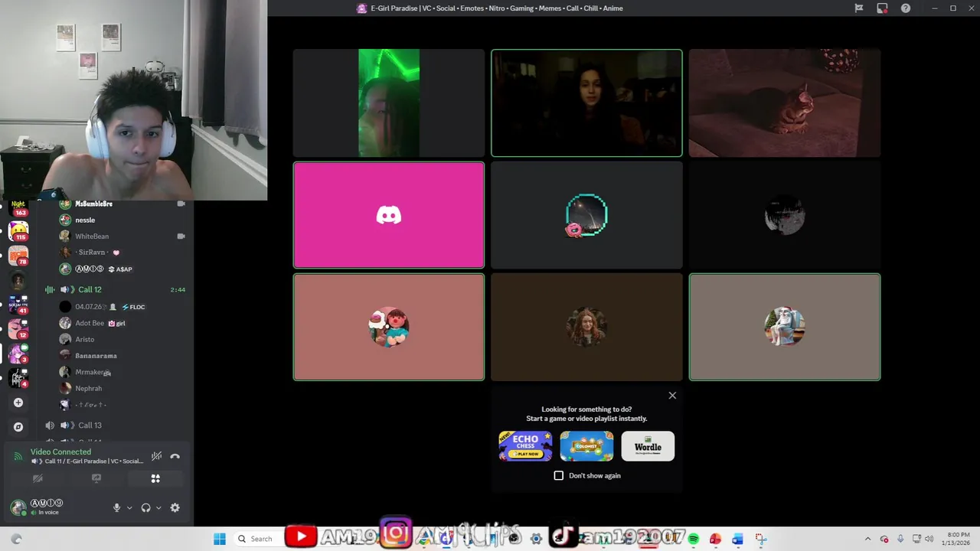Viewport: 980px width, 551px height.
Task: Expand the microphone input options arrow
Action: 129,507
